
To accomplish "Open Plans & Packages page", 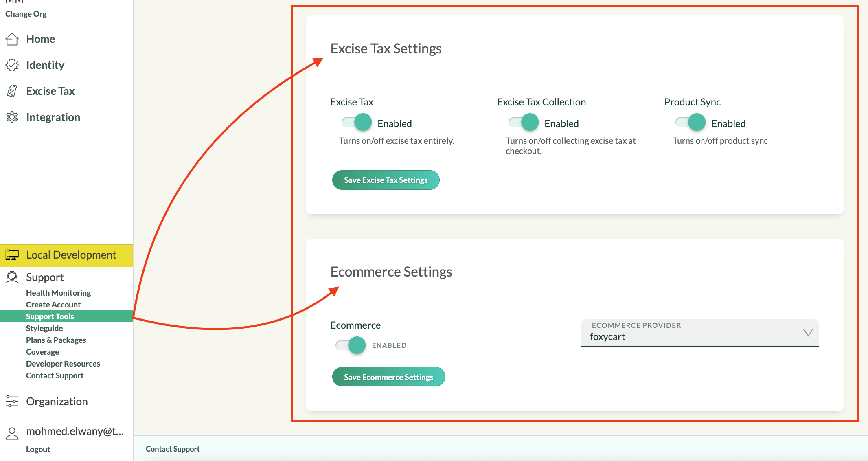I will [x=56, y=340].
